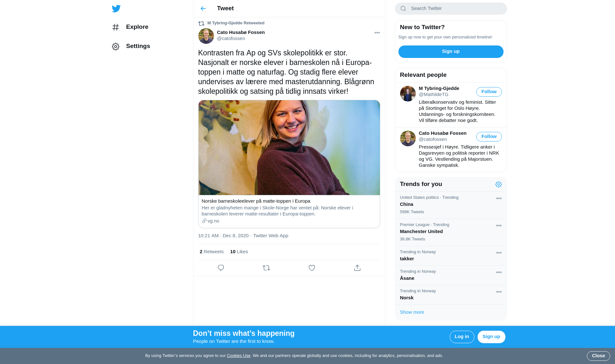Like the tweet with the heart icon
Viewport: 615px width, 364px height.
(312, 268)
